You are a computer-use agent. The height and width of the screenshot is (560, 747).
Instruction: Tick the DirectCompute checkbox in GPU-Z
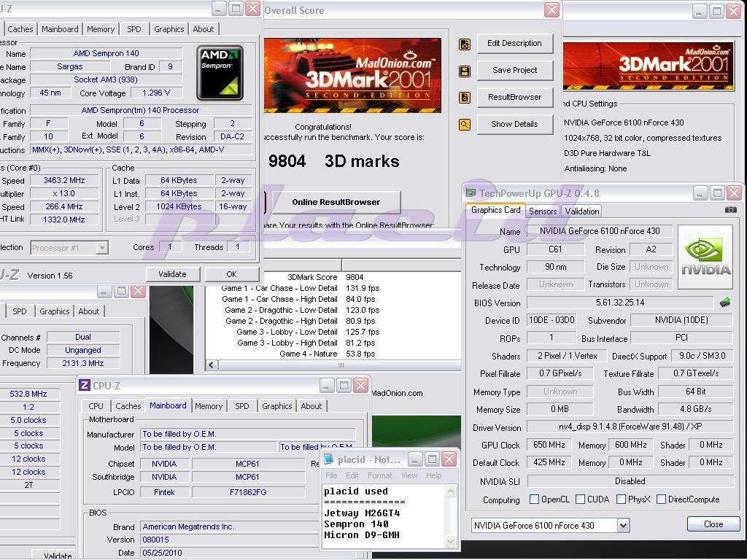[x=661, y=499]
